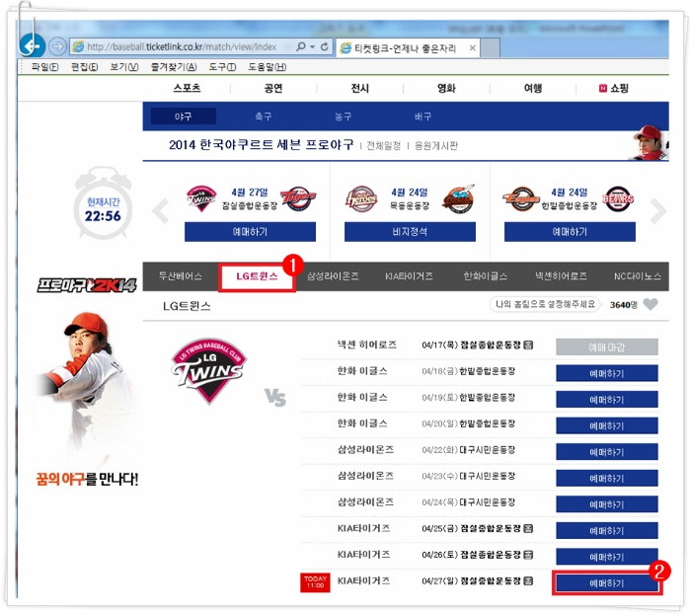Close the 티켓링크 browser tab
Screen dimensions: 690x616
pyautogui.click(x=472, y=48)
